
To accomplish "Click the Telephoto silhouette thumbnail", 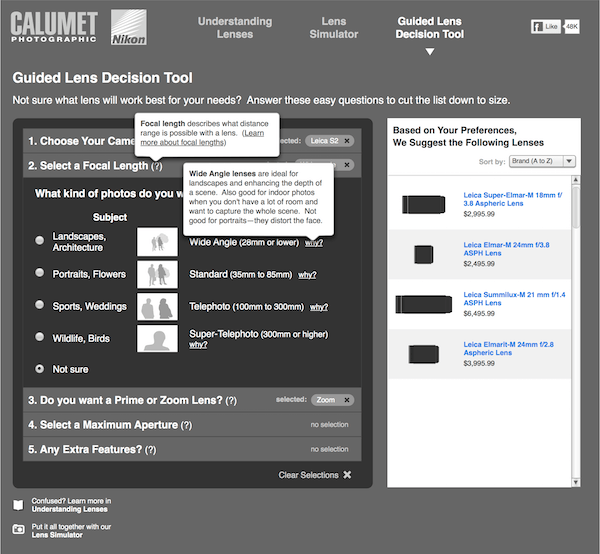I will pyautogui.click(x=157, y=306).
